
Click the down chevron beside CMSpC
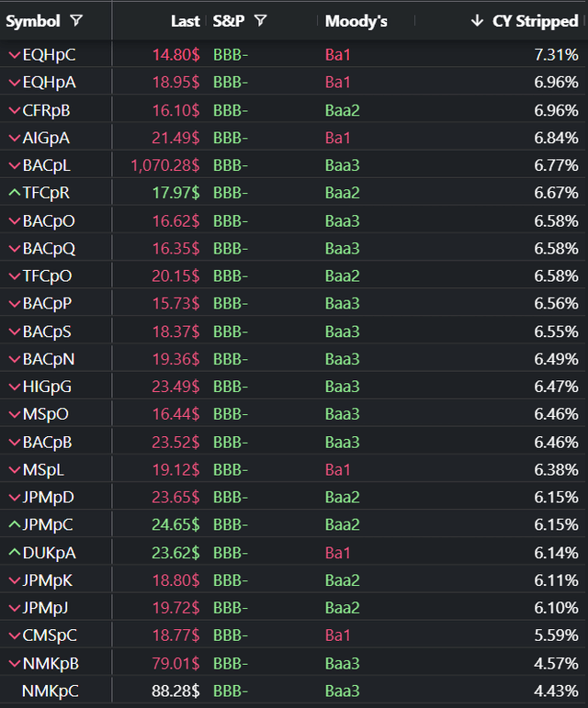[13, 635]
